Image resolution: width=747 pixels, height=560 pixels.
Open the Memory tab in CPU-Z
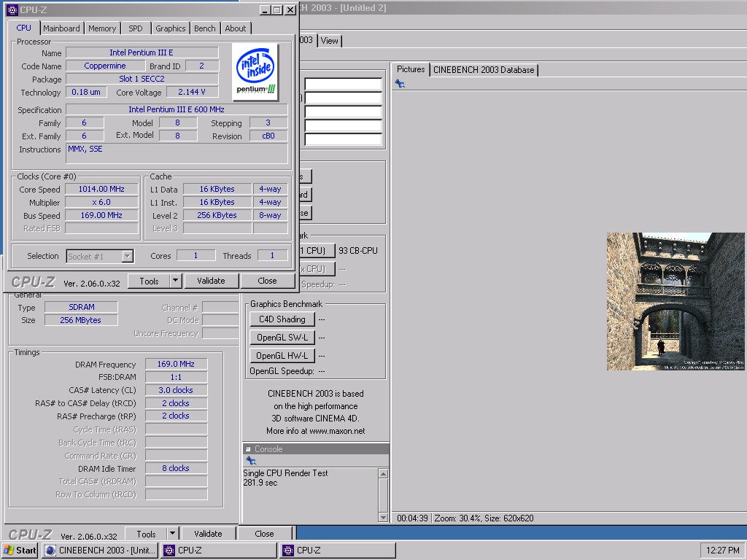[x=102, y=28]
